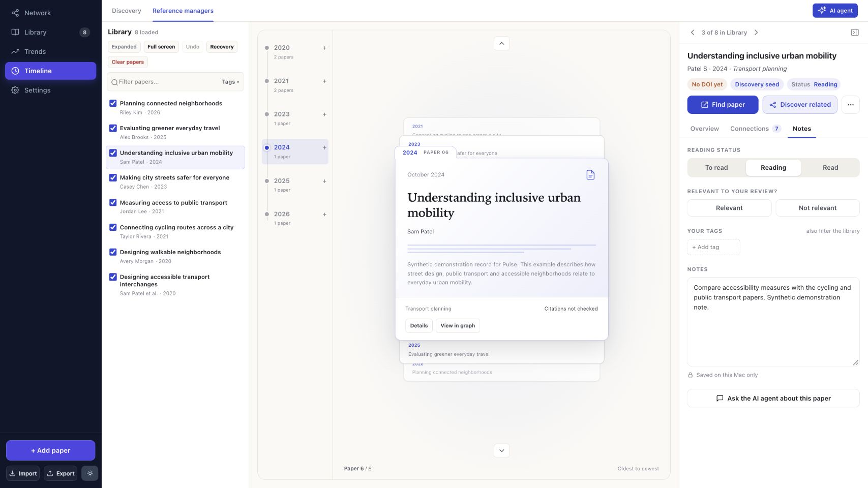
Task: Toggle Expanded library view
Action: (x=124, y=47)
